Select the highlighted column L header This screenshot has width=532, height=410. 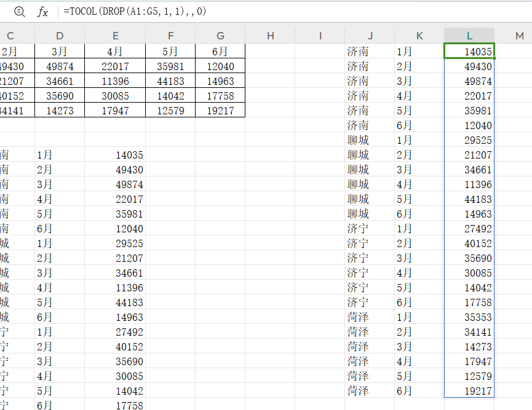click(469, 36)
